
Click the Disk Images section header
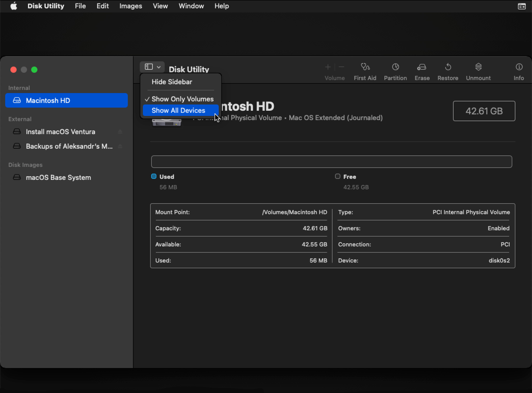tap(25, 165)
